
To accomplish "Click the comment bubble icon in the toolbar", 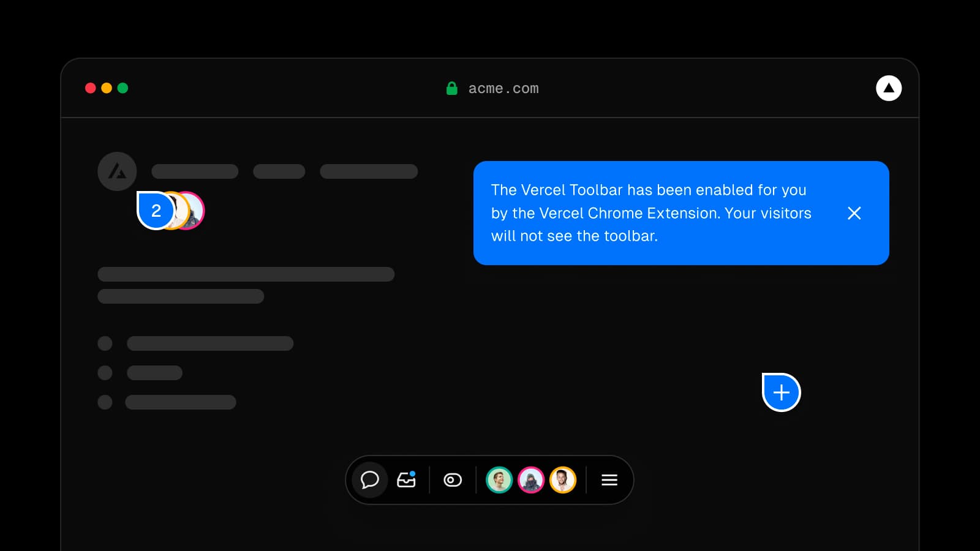I will [369, 480].
